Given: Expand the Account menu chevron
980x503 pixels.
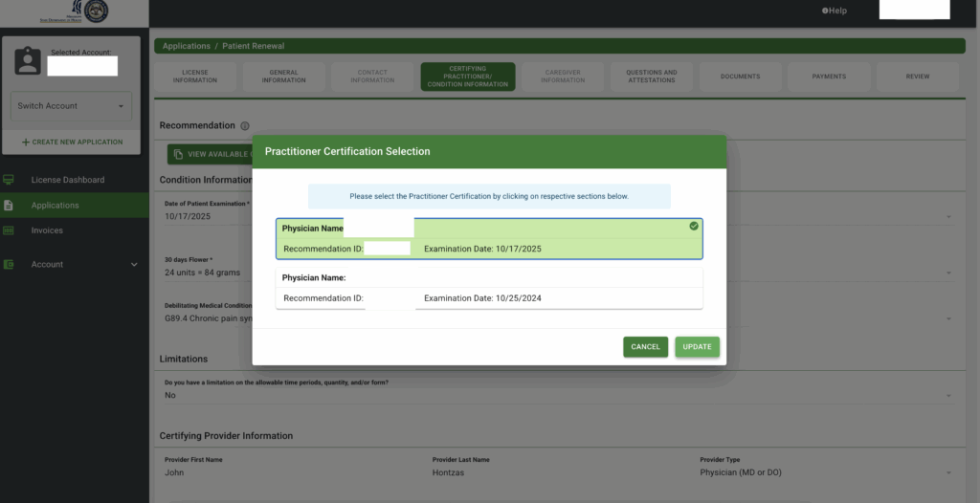Looking at the screenshot, I should (x=134, y=265).
